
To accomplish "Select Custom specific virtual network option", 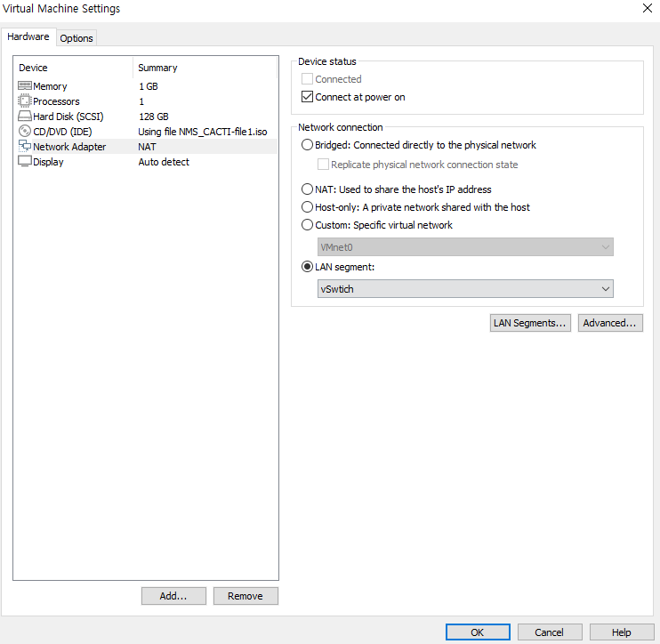I will tap(307, 225).
